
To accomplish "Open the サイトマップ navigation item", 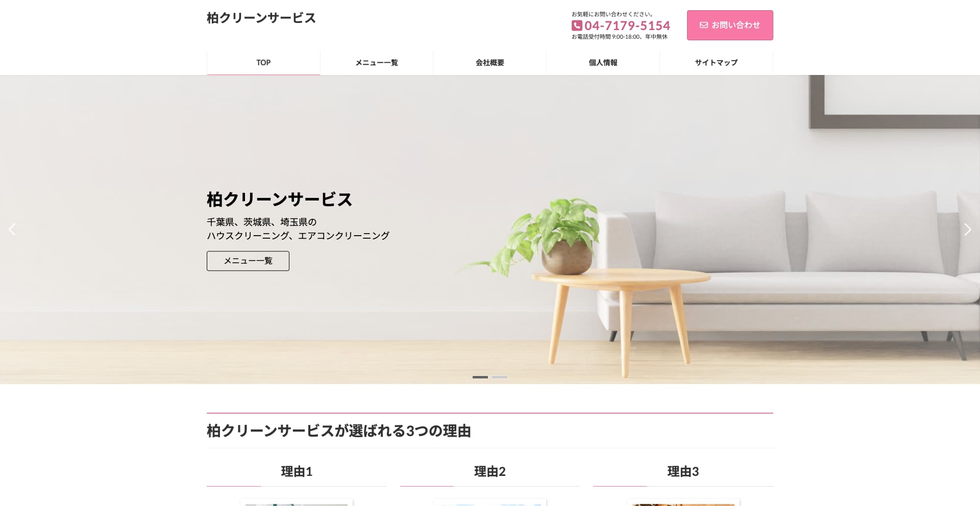I will (716, 63).
